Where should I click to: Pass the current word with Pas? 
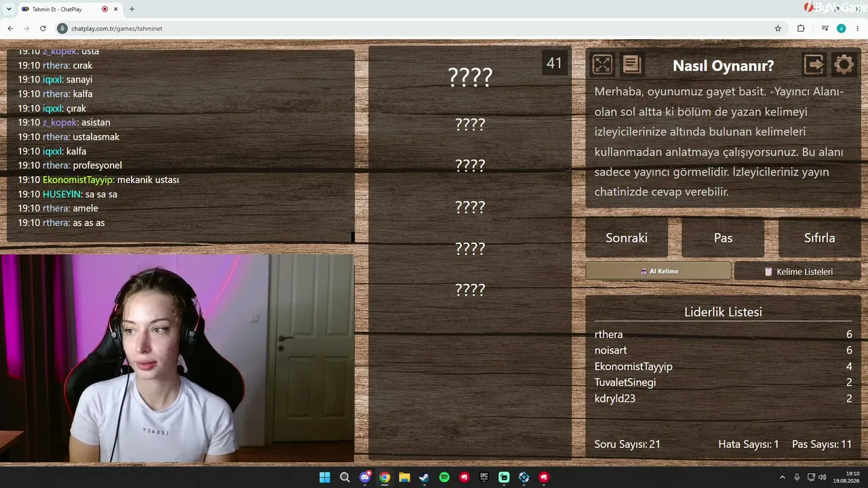(x=723, y=238)
